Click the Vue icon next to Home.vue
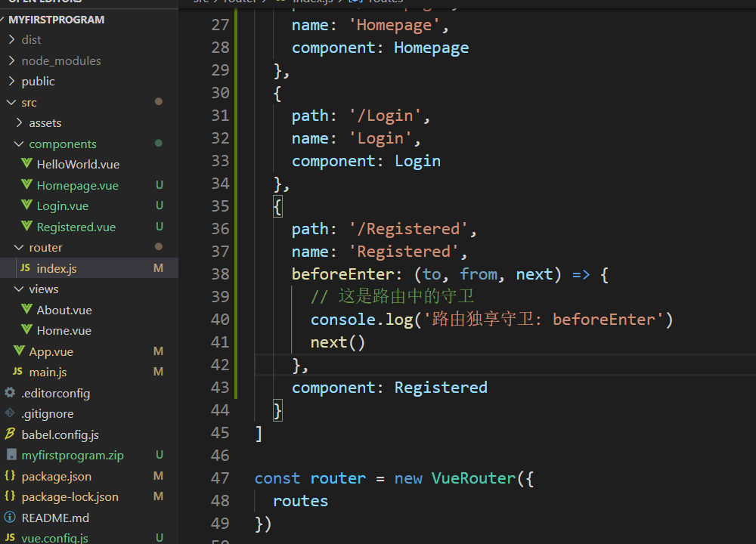756x544 pixels. 27,329
